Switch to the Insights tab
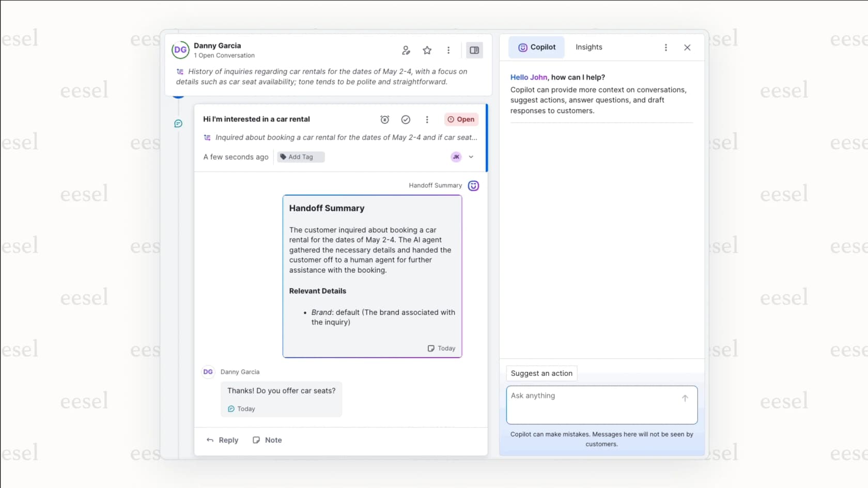868x488 pixels. pos(589,47)
